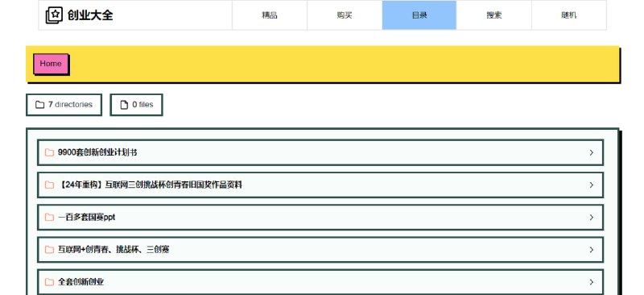The image size is (644, 295).
Task: Select the highlighted 目录 tab
Action: pyautogui.click(x=419, y=15)
